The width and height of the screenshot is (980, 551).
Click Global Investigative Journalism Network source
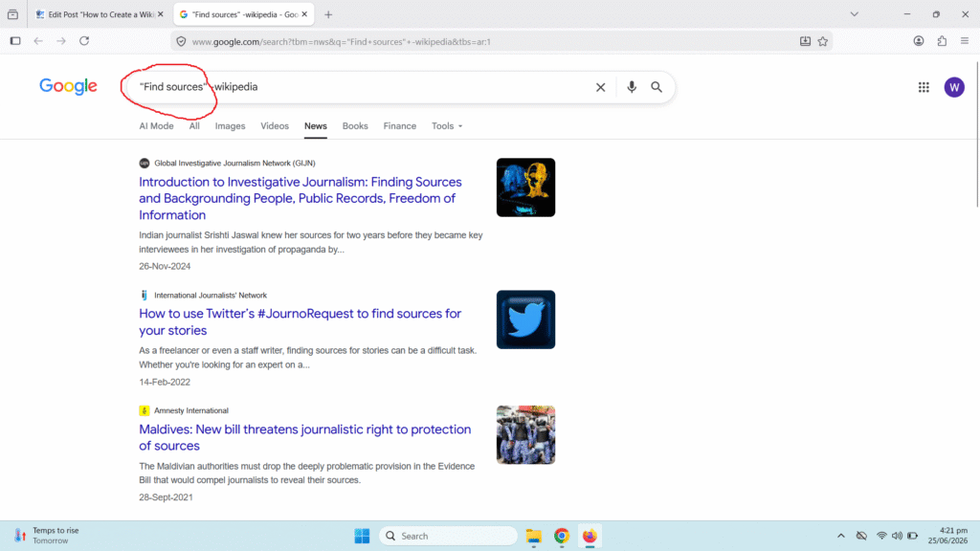click(x=234, y=163)
